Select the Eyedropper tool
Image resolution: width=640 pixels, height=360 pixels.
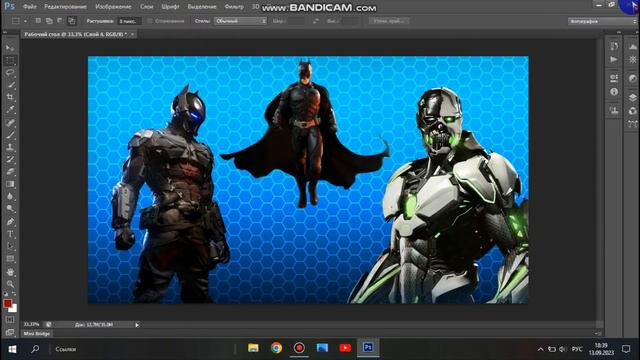tap(10, 109)
